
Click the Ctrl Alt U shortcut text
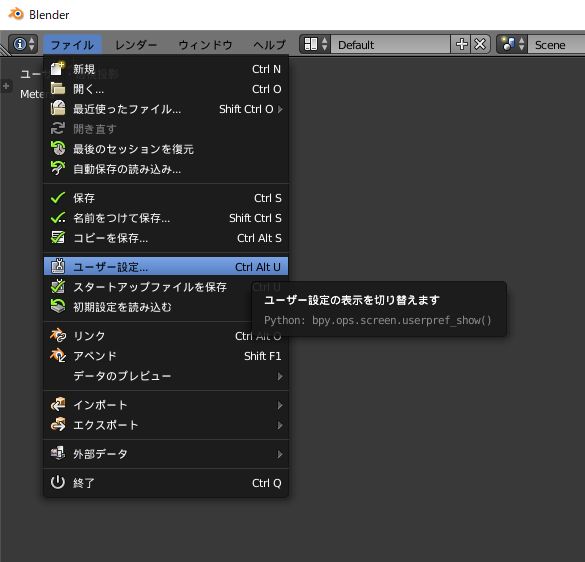tap(258, 267)
